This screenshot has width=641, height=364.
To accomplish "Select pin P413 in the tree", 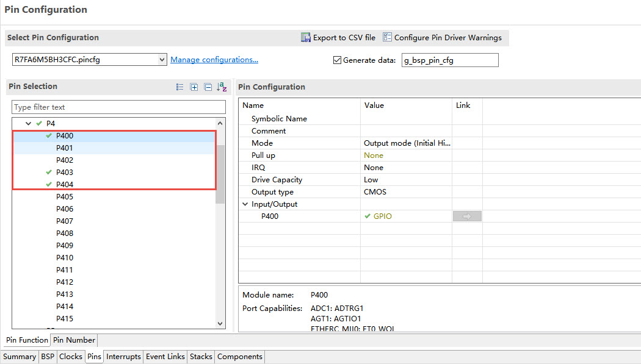I will tap(65, 294).
